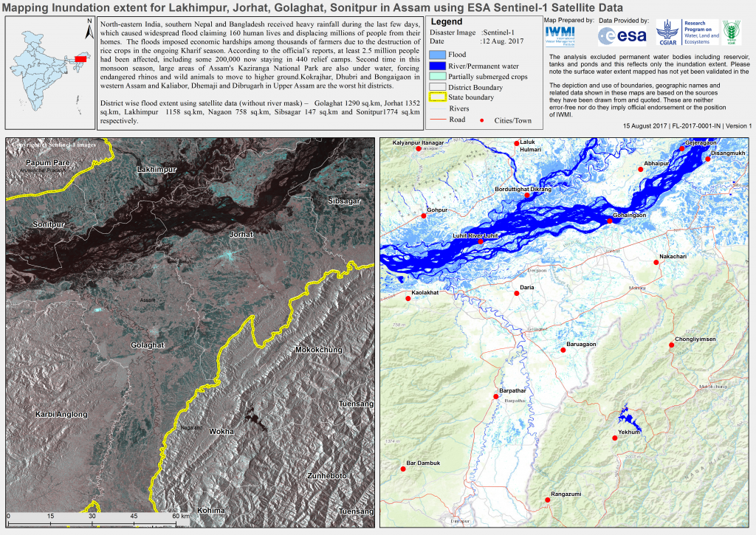Viewport: 756px width, 535px height.
Task: Expand the Legend panel
Action: [x=446, y=21]
